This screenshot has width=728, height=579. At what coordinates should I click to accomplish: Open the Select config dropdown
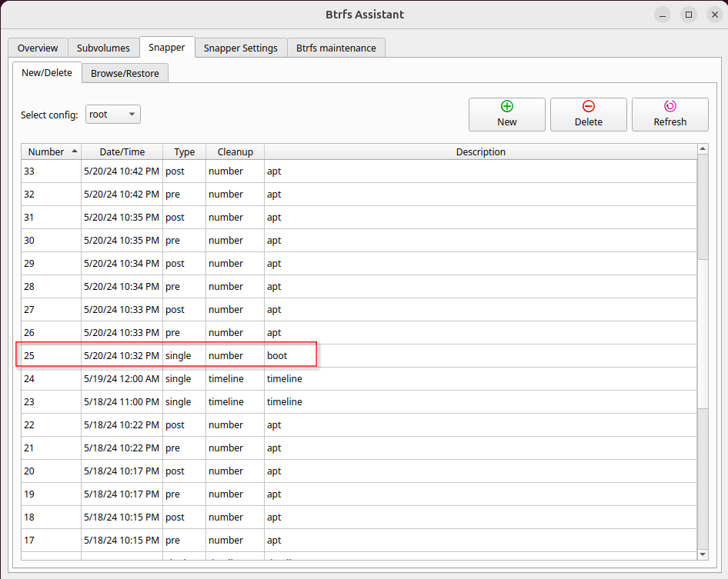112,115
